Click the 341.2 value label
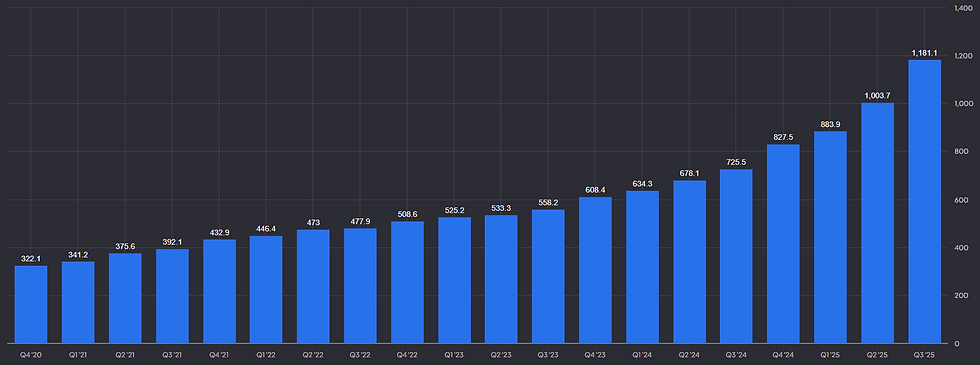980x365 pixels. [x=78, y=254]
